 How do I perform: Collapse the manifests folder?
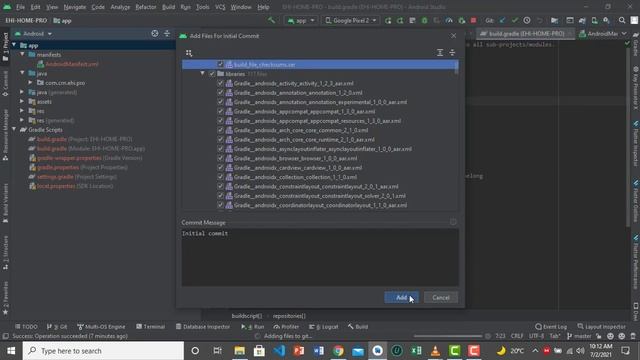22,55
